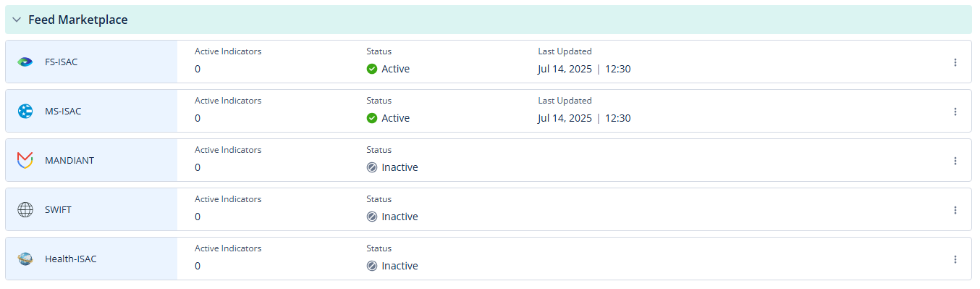Select the Feed Marketplace header title

tap(78, 20)
